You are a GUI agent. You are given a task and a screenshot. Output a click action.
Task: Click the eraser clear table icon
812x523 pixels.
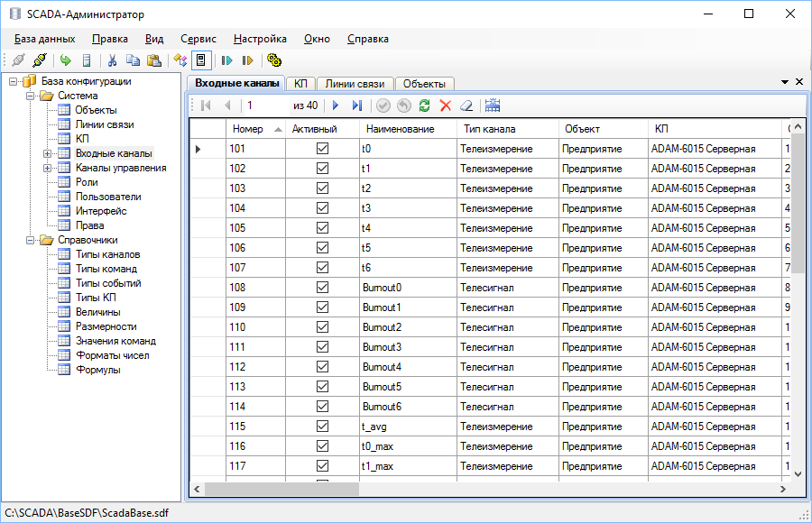pos(466,106)
